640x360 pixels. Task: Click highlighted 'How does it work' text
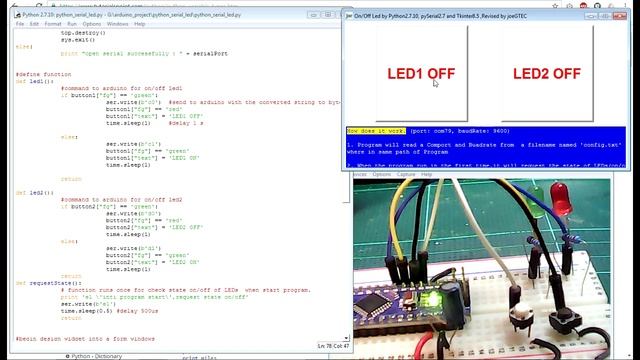click(x=376, y=131)
